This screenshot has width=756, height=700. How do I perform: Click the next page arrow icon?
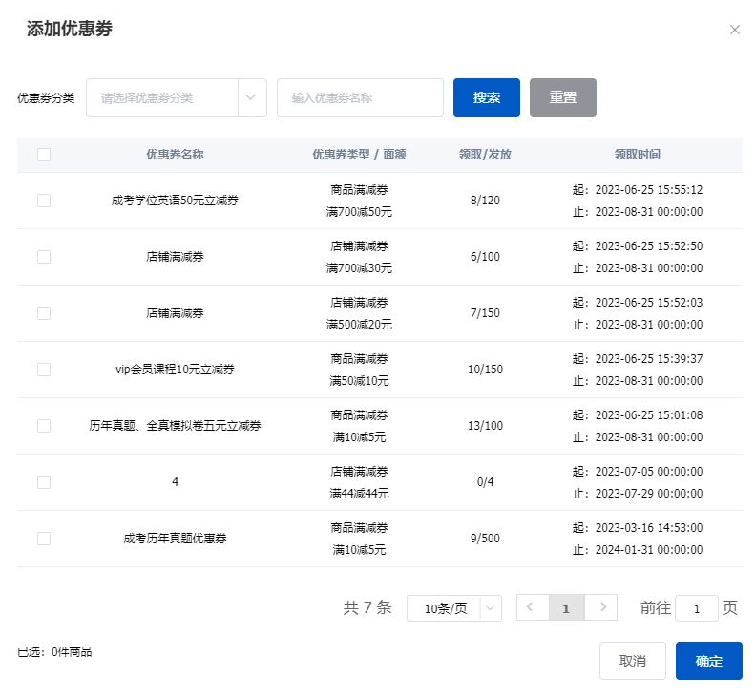click(x=600, y=607)
